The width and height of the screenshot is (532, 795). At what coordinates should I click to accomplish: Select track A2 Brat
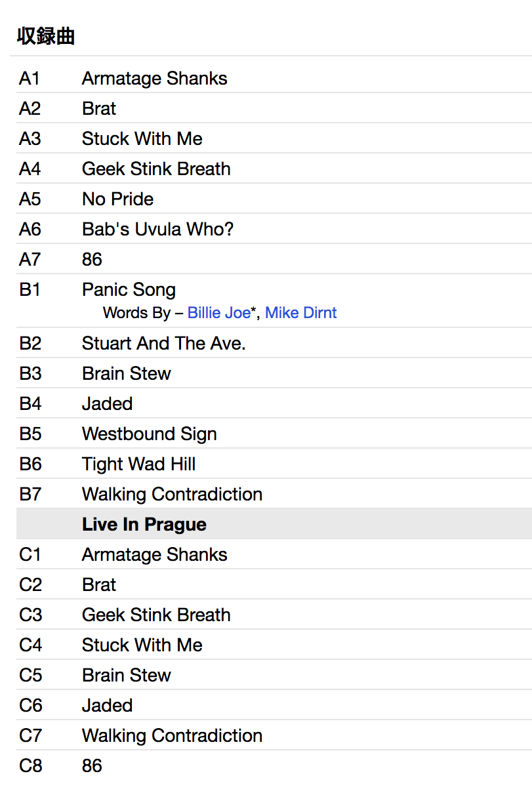coord(99,109)
